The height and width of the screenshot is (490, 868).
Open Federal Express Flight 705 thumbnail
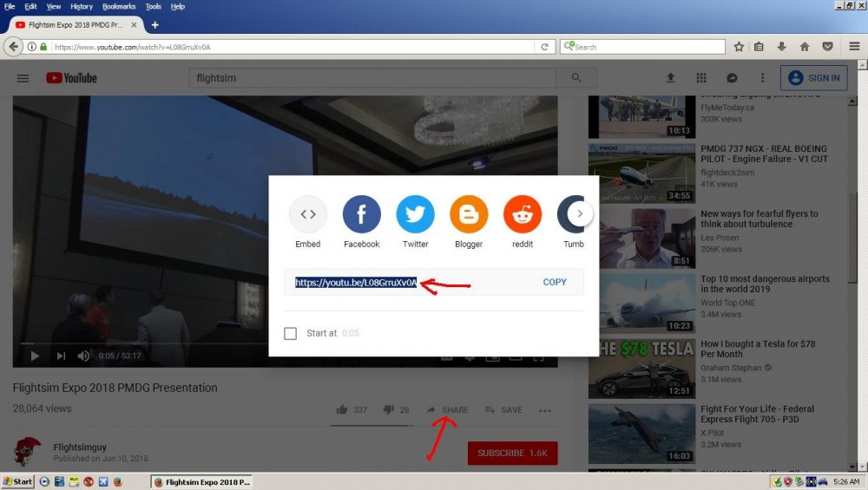(641, 434)
